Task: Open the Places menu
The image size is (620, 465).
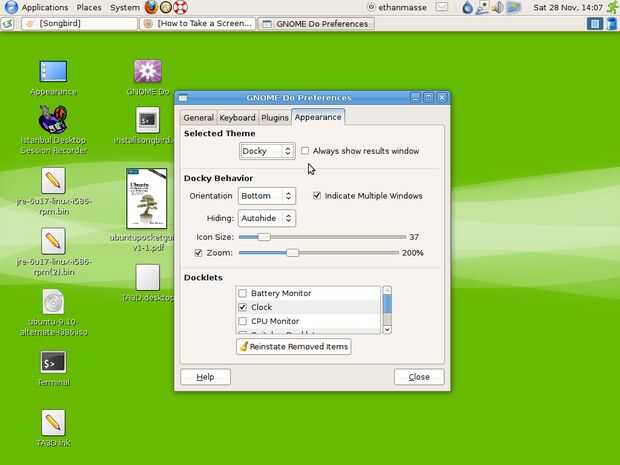Action: 89,7
